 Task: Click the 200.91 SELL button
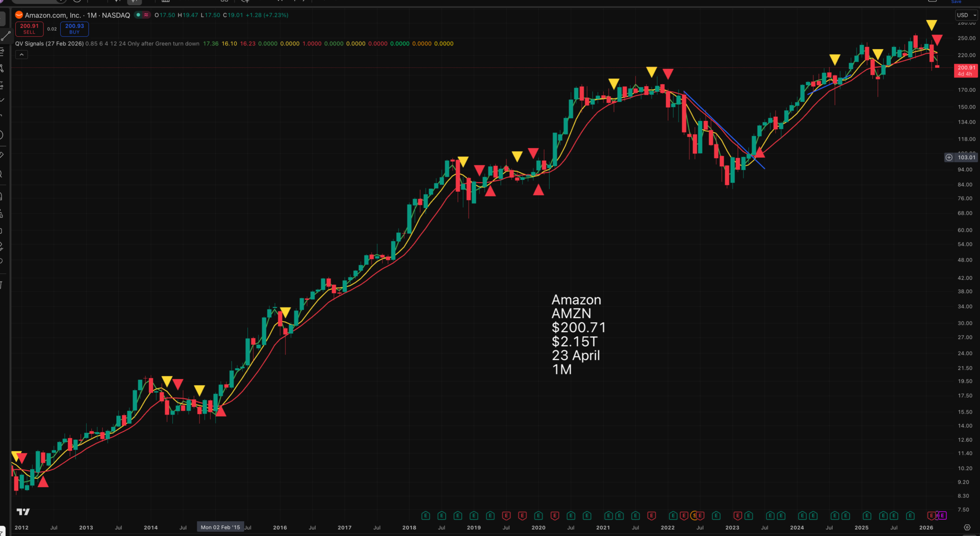point(29,29)
